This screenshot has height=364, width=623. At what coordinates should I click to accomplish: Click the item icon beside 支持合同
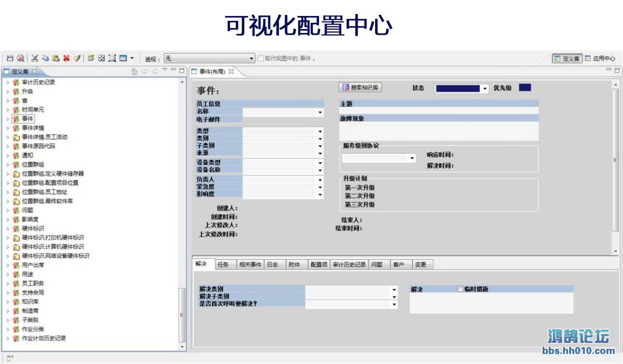pyautogui.click(x=16, y=292)
